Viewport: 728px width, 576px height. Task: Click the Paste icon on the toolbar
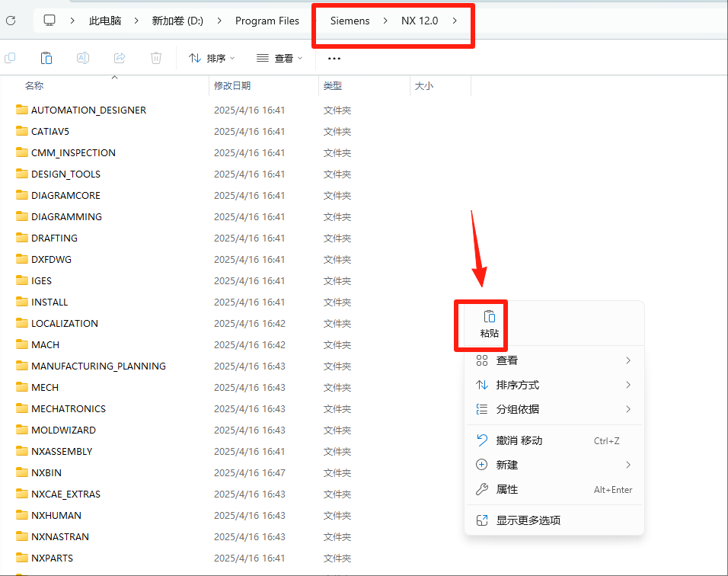(46, 58)
